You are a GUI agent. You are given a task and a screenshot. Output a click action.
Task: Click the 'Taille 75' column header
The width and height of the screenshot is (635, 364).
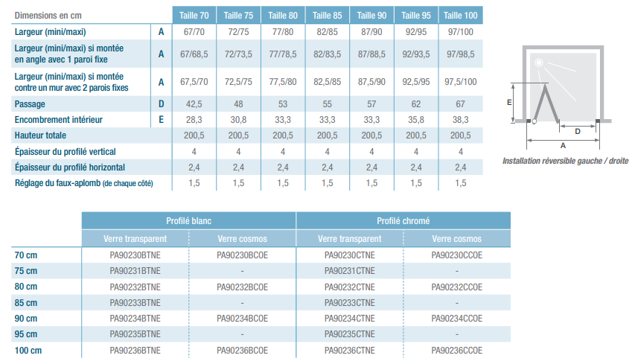(238, 16)
